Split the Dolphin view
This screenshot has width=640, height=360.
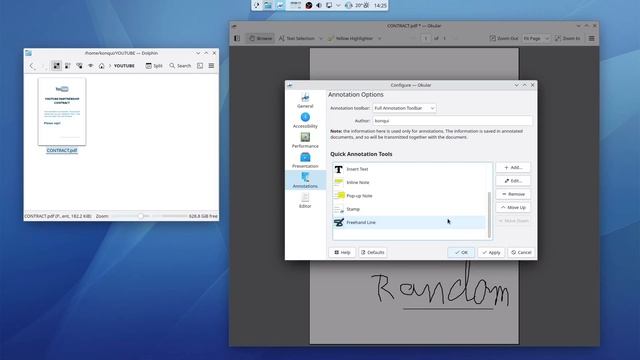click(154, 66)
